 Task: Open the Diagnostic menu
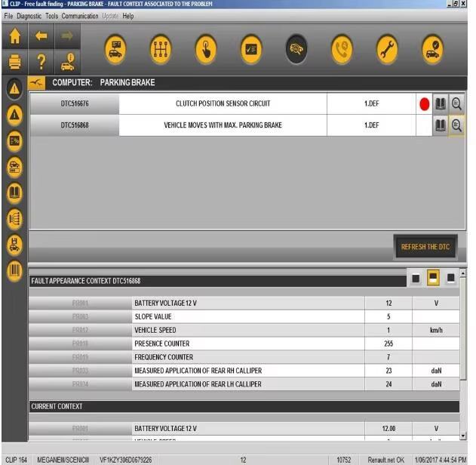pos(29,16)
